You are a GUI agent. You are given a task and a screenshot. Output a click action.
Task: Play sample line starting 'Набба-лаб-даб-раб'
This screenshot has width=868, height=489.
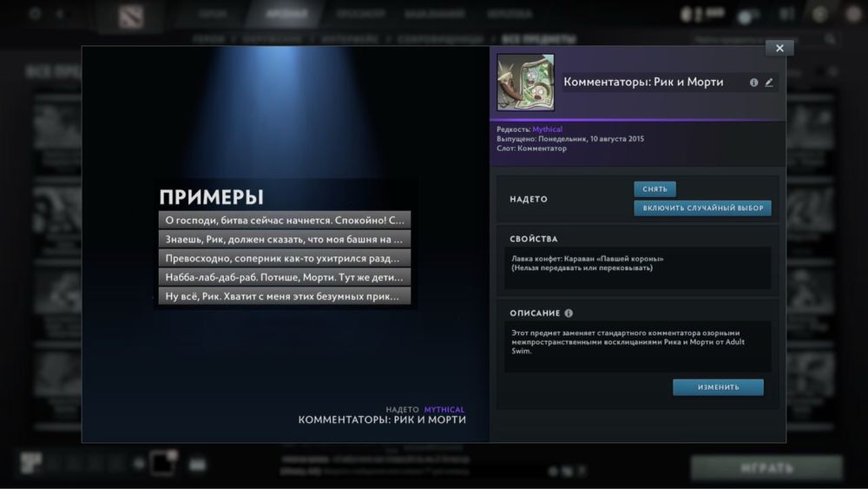click(285, 277)
